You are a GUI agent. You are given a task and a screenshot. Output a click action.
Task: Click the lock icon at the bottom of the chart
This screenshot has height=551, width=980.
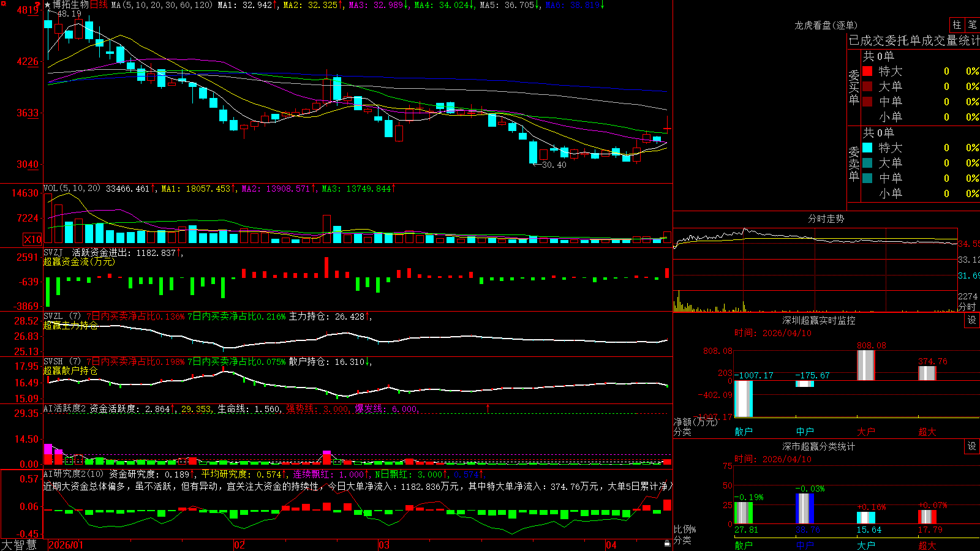(667, 544)
